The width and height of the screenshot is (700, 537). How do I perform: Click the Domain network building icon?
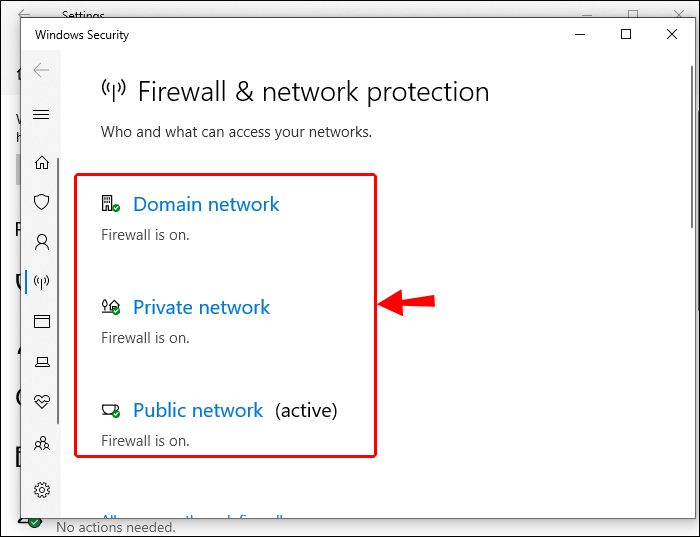(x=110, y=204)
